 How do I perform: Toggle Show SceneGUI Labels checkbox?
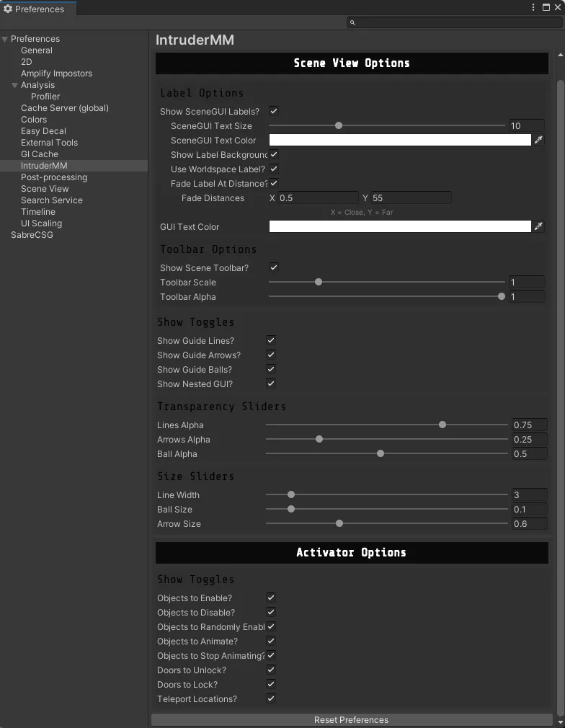[x=274, y=111]
